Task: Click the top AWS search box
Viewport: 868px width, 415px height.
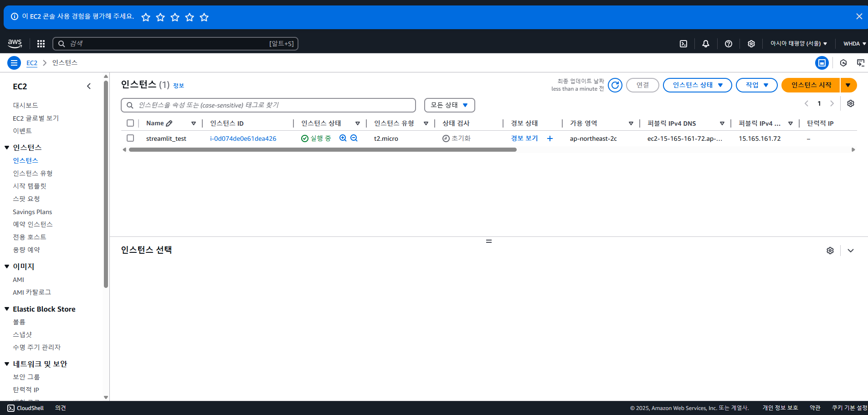Action: pos(175,44)
